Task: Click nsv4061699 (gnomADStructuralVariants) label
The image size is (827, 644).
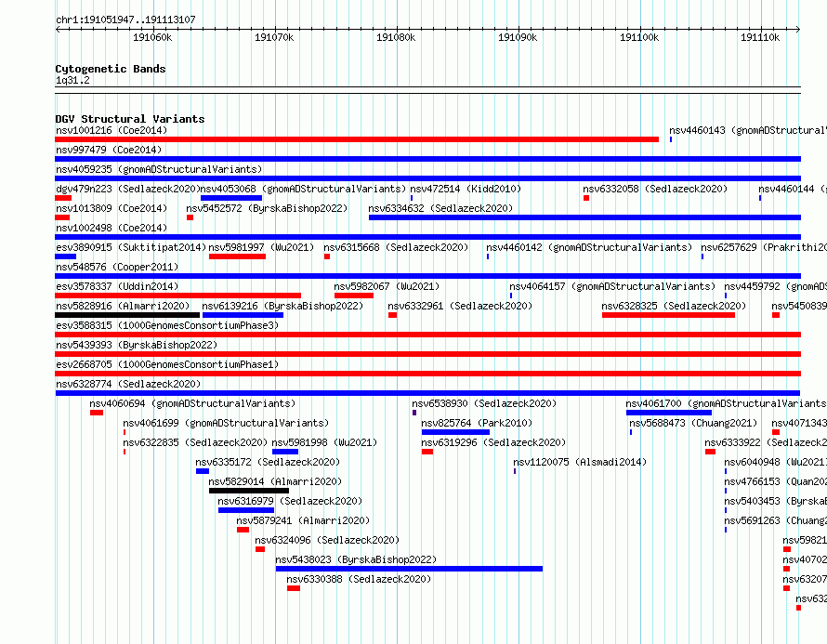Action: [226, 423]
